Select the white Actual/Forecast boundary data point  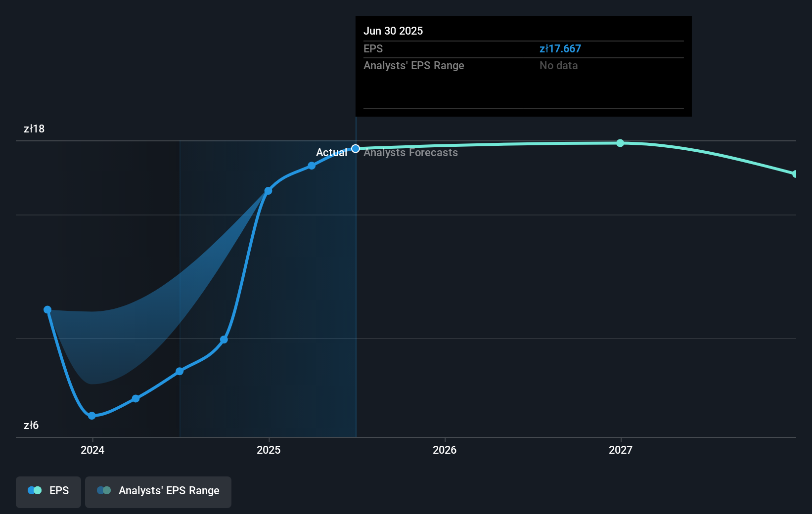tap(356, 148)
